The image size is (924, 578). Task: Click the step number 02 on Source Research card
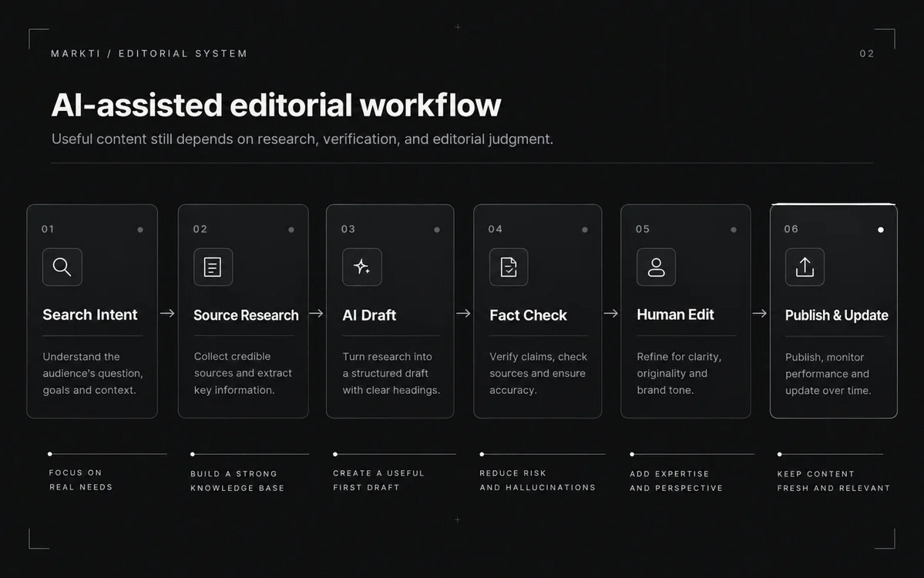tap(200, 229)
